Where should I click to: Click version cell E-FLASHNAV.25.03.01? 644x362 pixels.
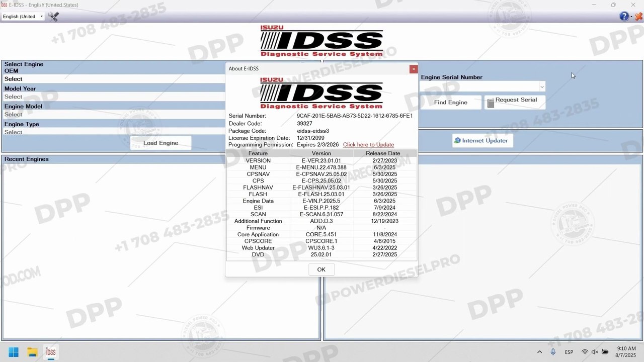click(321, 188)
